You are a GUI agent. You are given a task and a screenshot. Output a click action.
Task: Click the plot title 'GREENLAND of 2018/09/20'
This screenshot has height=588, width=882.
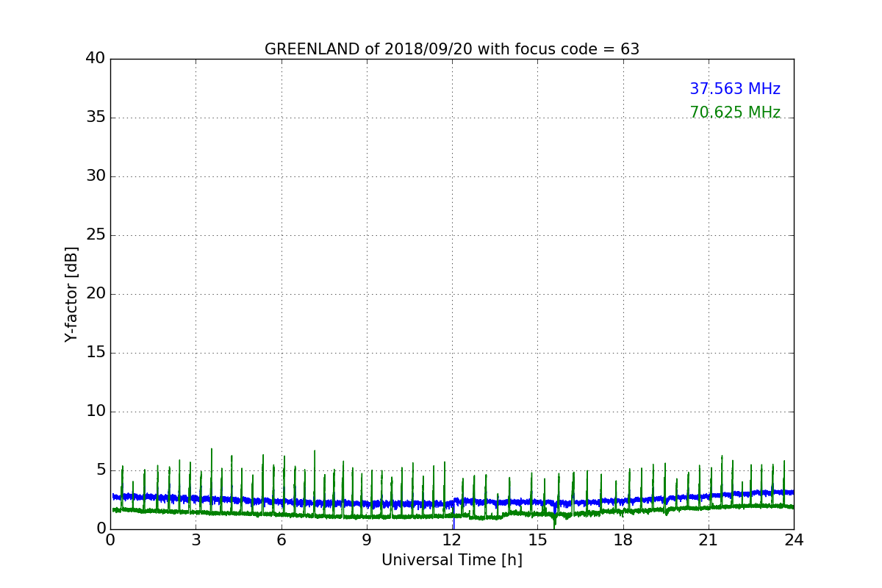[x=452, y=49]
